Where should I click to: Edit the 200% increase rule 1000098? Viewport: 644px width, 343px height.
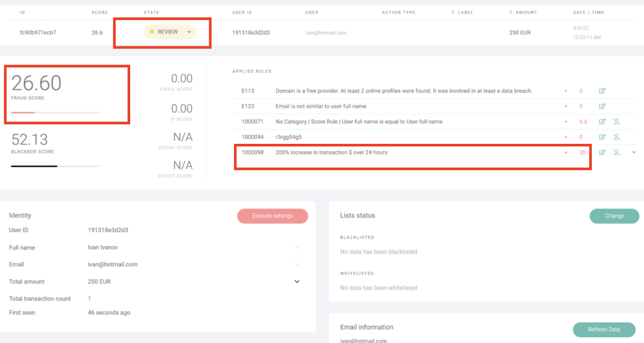[x=602, y=152]
